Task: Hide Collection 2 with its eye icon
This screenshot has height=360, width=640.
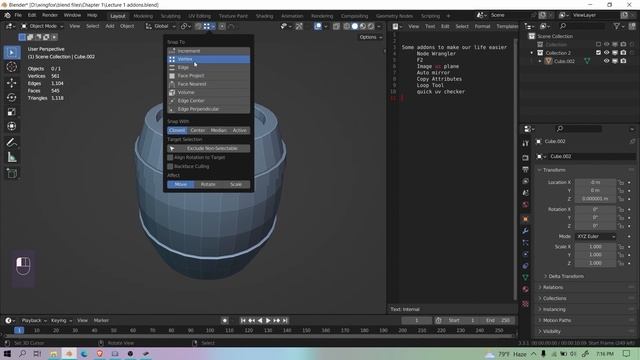Action: click(607, 53)
